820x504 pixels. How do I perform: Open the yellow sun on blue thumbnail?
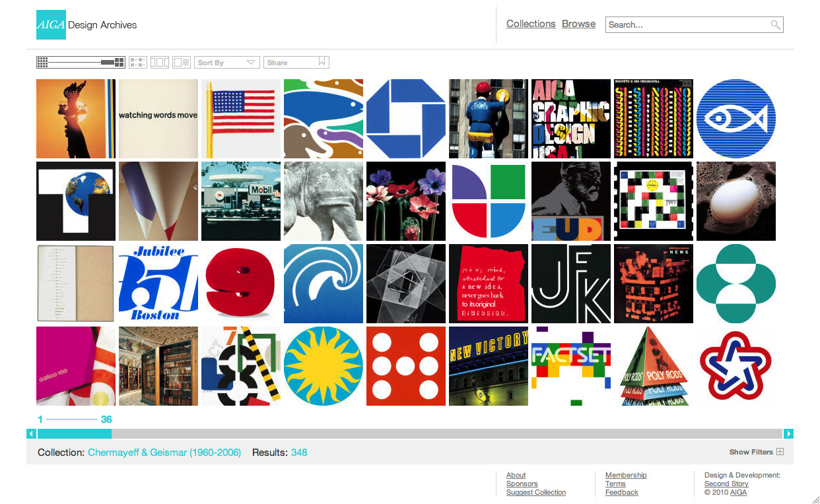point(324,366)
